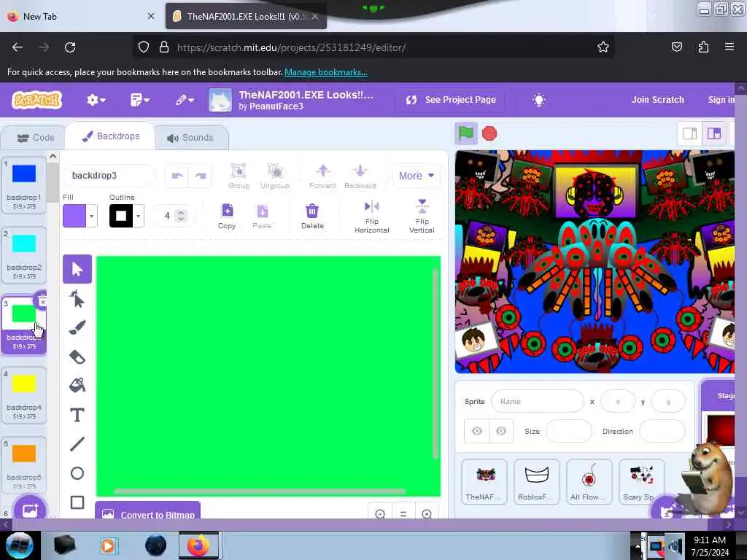This screenshot has height=560, width=747.
Task: Click the Redo arrow
Action: [x=200, y=176]
